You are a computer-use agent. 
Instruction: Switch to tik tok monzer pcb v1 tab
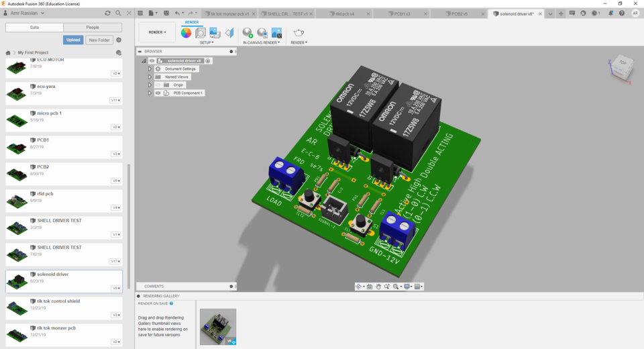[x=230, y=13]
